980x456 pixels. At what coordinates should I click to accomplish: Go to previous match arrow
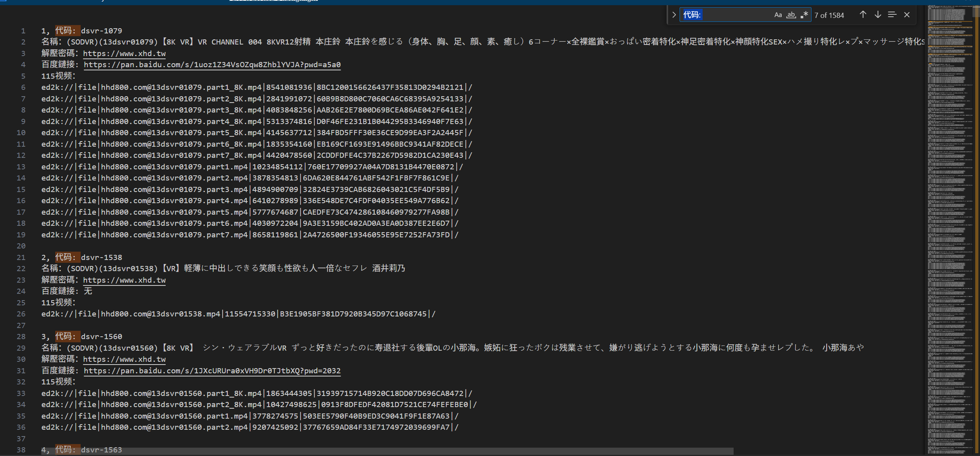click(863, 15)
